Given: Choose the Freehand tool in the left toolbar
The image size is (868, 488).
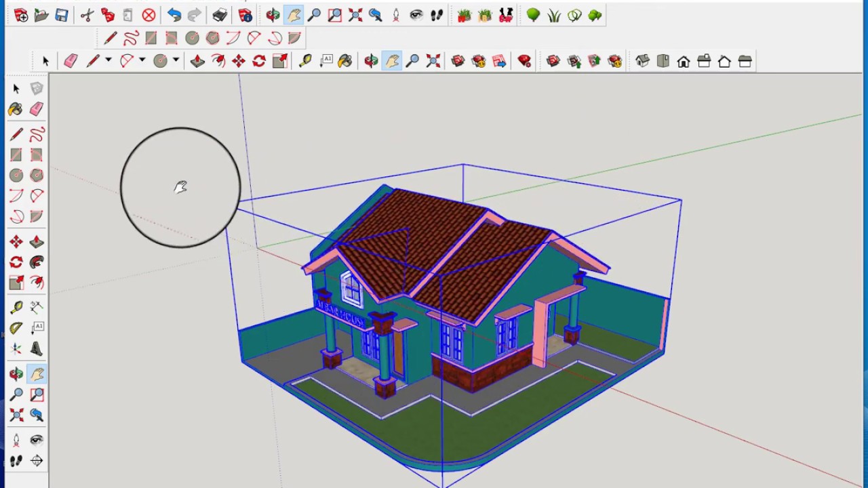Looking at the screenshot, I should [x=37, y=134].
